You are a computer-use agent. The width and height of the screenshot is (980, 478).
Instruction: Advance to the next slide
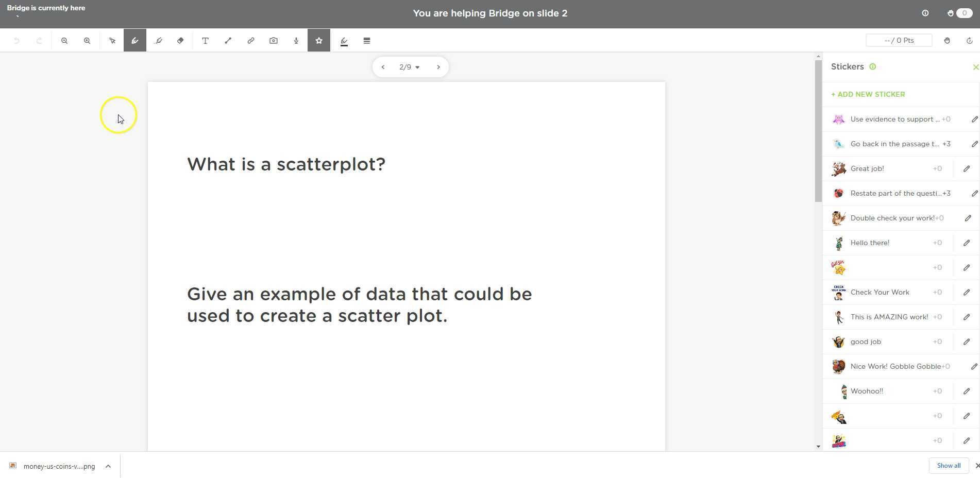(x=438, y=67)
